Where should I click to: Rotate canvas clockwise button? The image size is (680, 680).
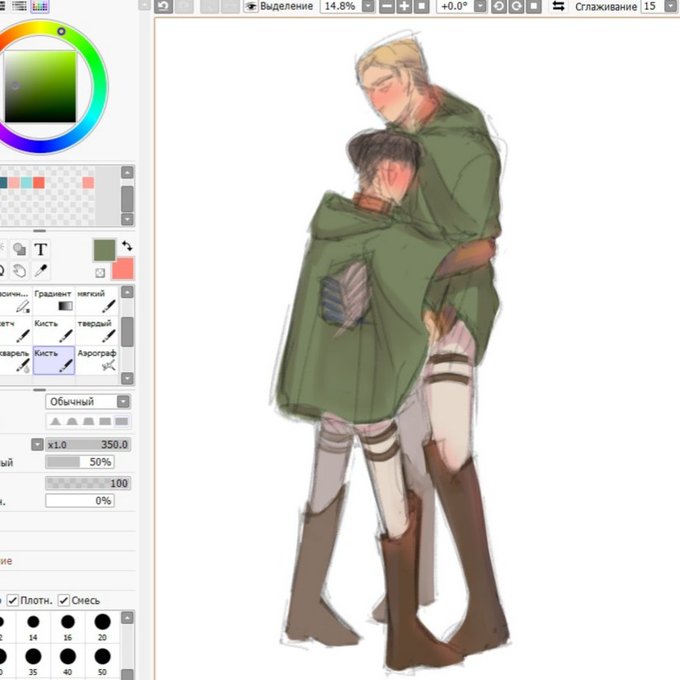(516, 6)
